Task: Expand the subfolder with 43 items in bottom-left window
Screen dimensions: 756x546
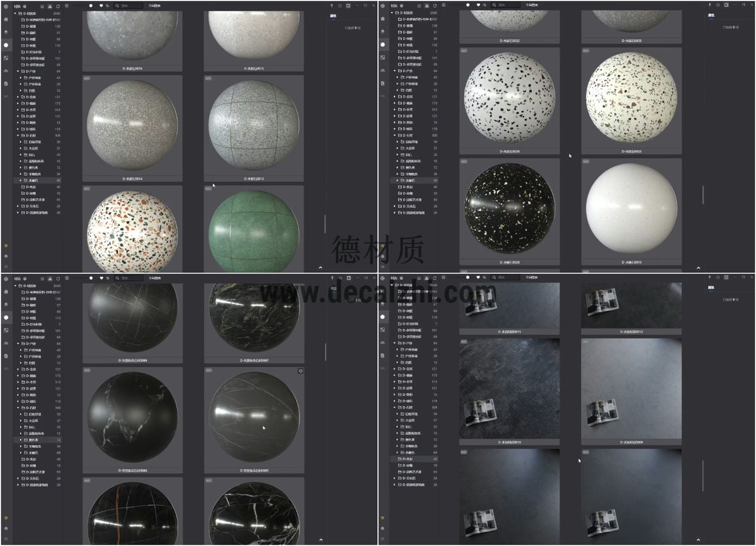Action: (20, 350)
